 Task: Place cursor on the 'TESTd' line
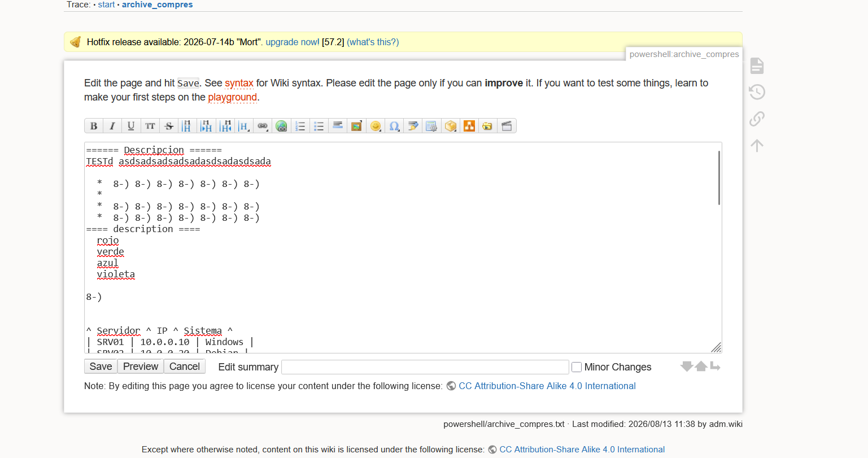pos(178,162)
